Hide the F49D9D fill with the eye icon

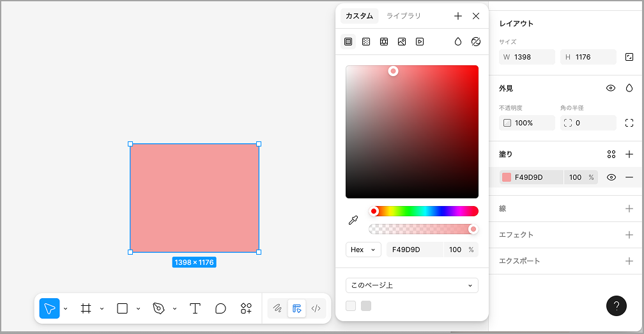611,177
